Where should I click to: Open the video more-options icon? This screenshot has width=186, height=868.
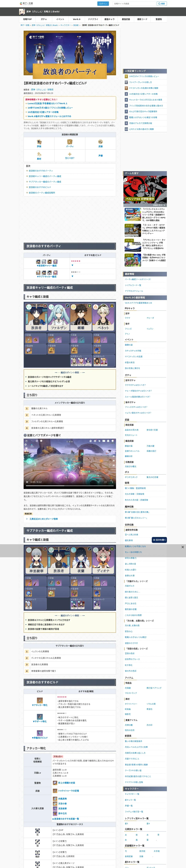pyautogui.click(x=112, y=482)
